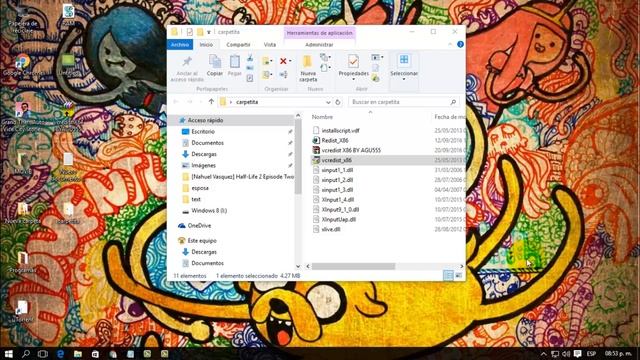Click the ESP language indicator
Image resolution: width=640 pixels, height=360 pixels.
pyautogui.click(x=591, y=353)
